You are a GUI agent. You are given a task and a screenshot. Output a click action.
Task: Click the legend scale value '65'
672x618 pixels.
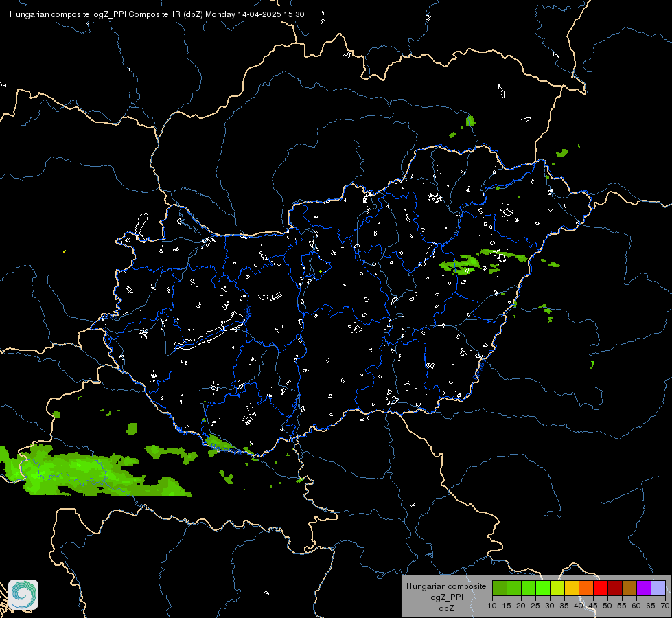651,606
